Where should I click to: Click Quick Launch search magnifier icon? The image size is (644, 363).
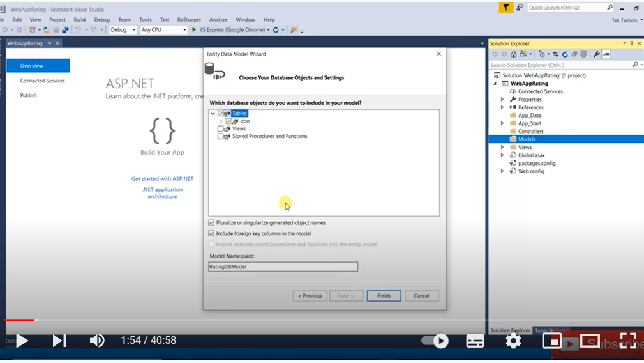coord(610,8)
